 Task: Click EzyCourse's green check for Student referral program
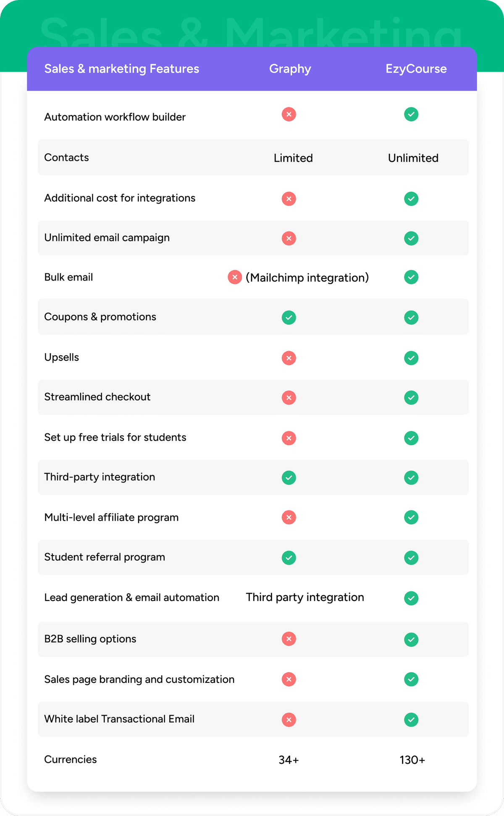[x=411, y=558]
